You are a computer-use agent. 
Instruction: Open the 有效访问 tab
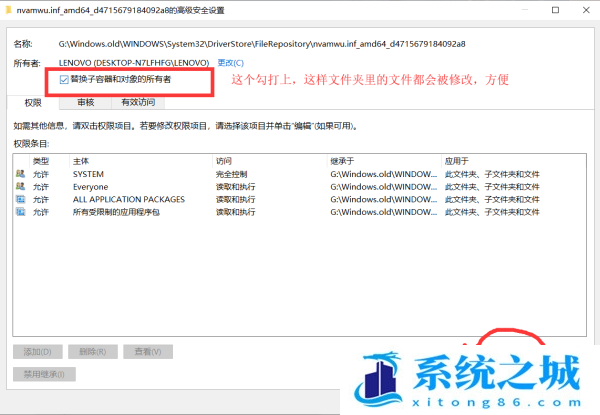coord(137,102)
